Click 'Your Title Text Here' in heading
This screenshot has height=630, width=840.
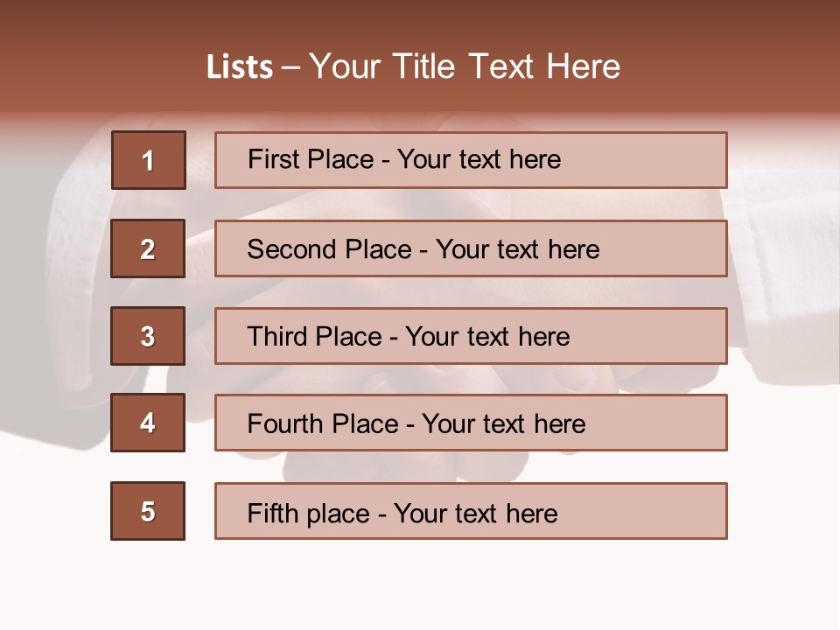465,66
